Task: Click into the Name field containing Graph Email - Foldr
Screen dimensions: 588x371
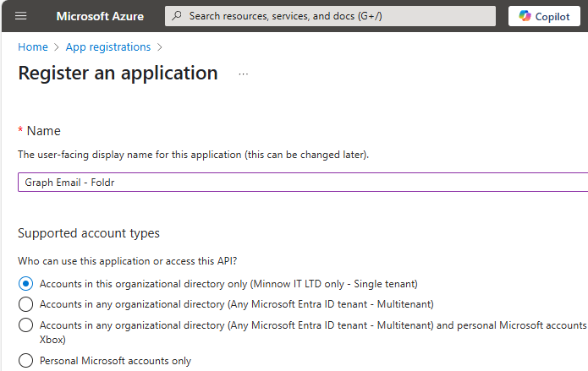Action: tap(303, 183)
